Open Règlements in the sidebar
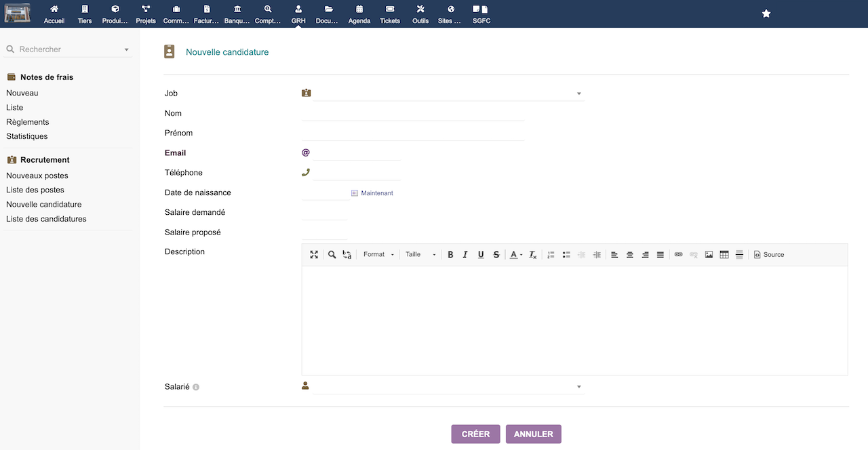This screenshot has height=450, width=868. 28,122
